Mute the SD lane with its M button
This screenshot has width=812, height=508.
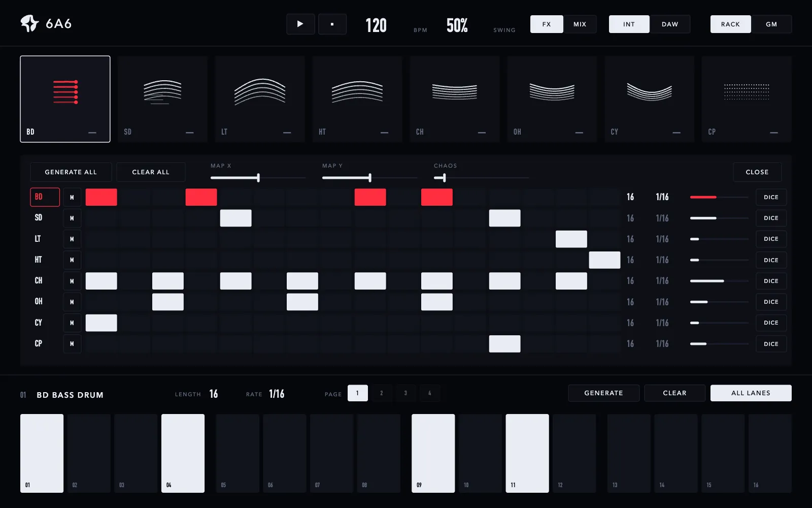[x=72, y=218]
